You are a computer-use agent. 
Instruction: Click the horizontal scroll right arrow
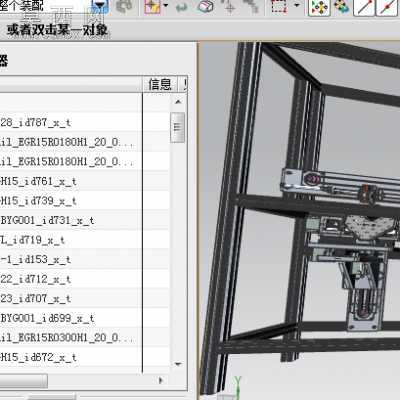click(161, 380)
